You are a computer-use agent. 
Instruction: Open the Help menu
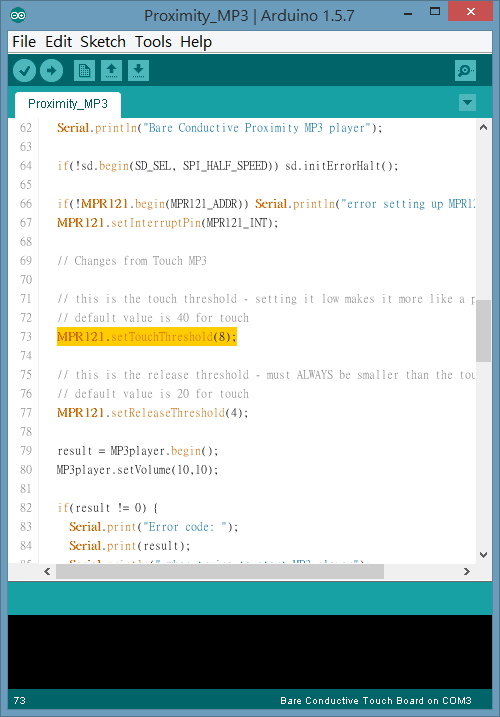(196, 42)
